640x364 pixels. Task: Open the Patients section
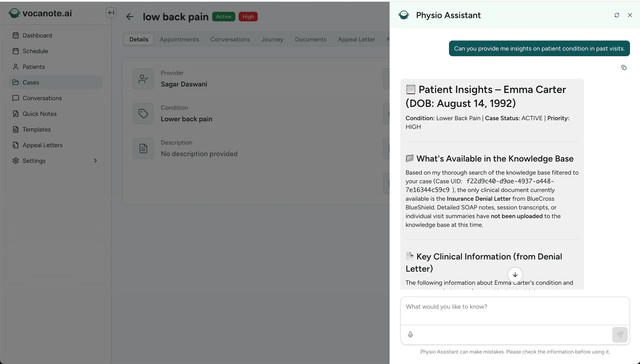pos(33,67)
